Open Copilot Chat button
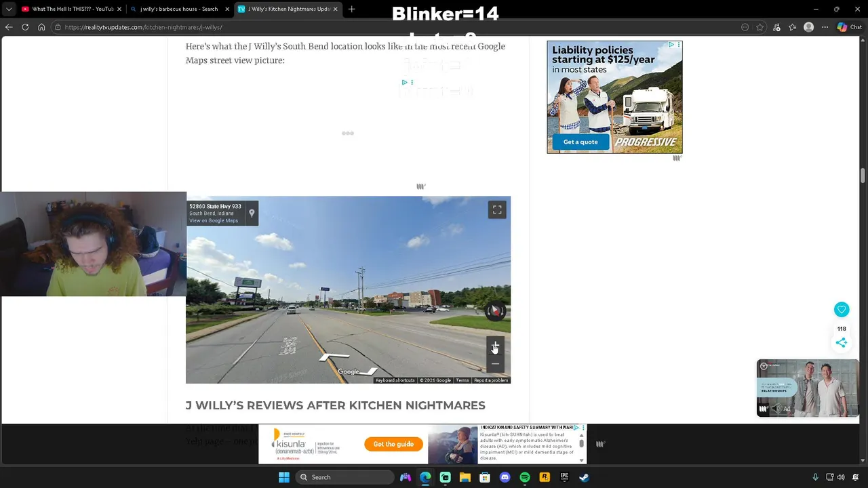 click(x=850, y=27)
